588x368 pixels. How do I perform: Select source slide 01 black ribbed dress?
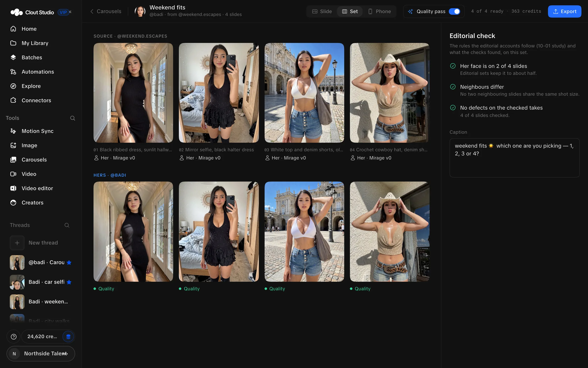click(133, 93)
